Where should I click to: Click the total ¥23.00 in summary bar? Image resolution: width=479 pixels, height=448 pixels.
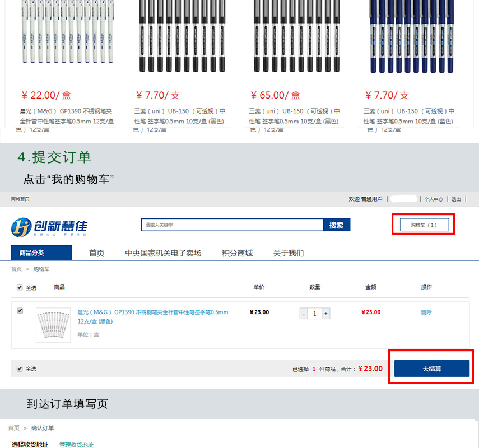370,368
